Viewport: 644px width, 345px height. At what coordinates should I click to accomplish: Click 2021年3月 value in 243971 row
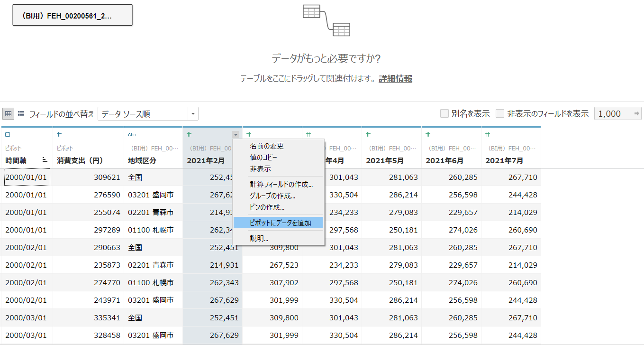pyautogui.click(x=284, y=300)
